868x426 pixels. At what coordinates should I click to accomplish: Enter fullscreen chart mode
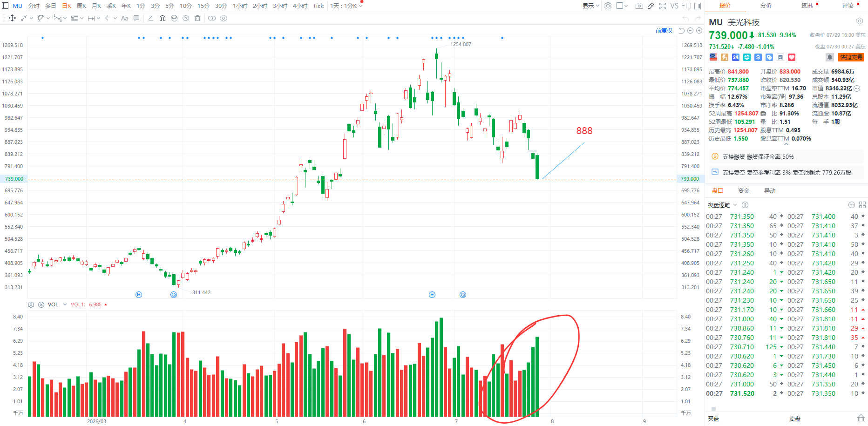point(663,6)
